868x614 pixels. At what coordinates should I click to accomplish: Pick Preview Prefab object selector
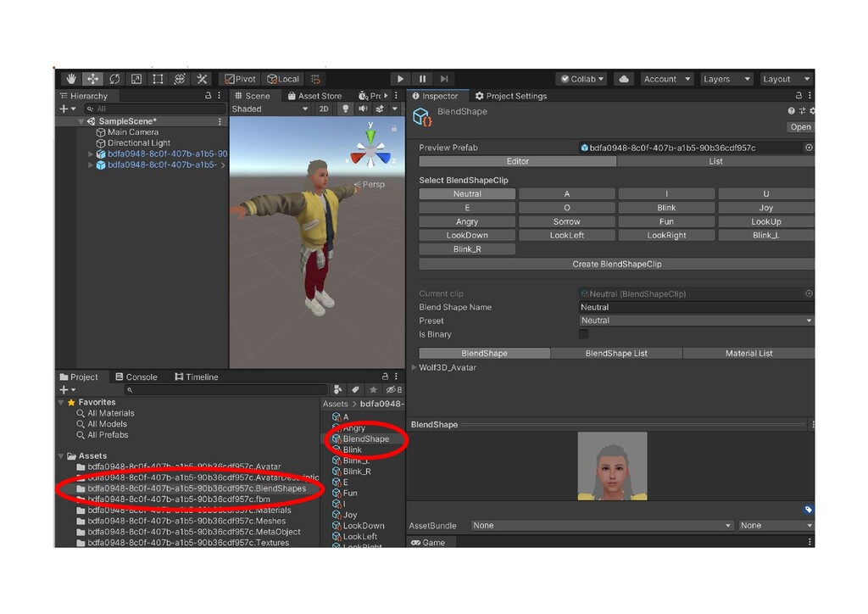coord(809,148)
